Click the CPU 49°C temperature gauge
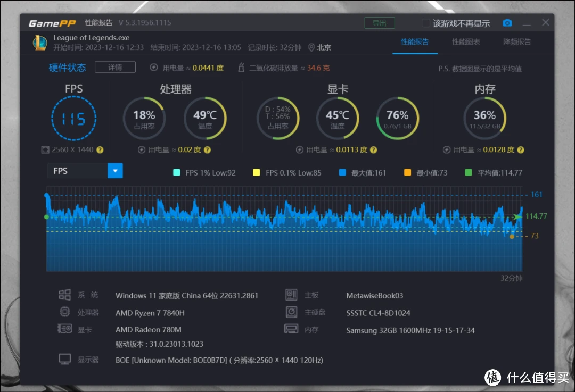This screenshot has width=575, height=392. click(x=205, y=118)
